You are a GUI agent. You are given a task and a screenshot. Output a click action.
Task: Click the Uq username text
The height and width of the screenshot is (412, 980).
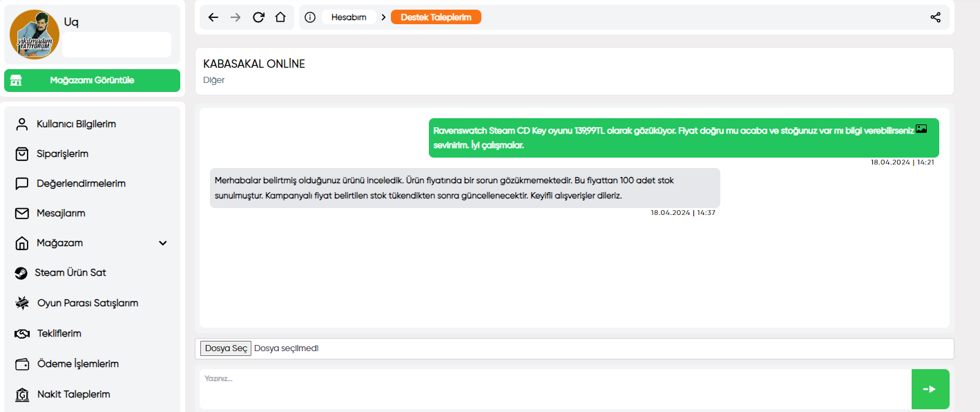click(x=71, y=22)
